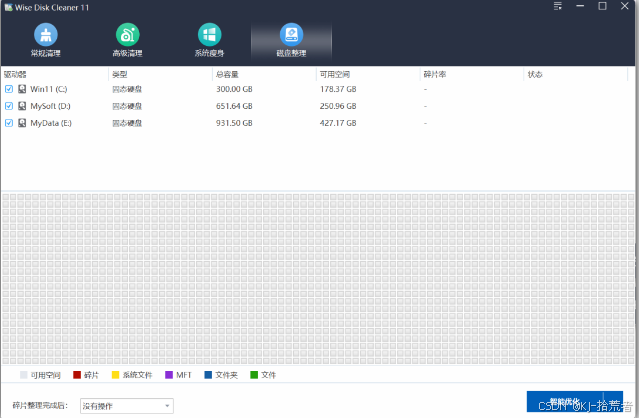Click the blue 文件夹 legend swatch

coord(208,375)
